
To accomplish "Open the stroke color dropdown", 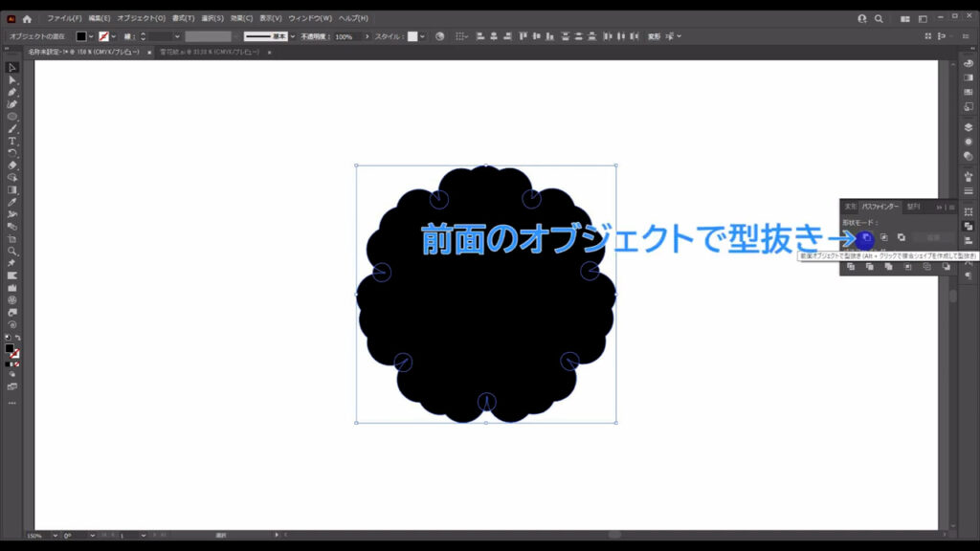I will tap(114, 36).
